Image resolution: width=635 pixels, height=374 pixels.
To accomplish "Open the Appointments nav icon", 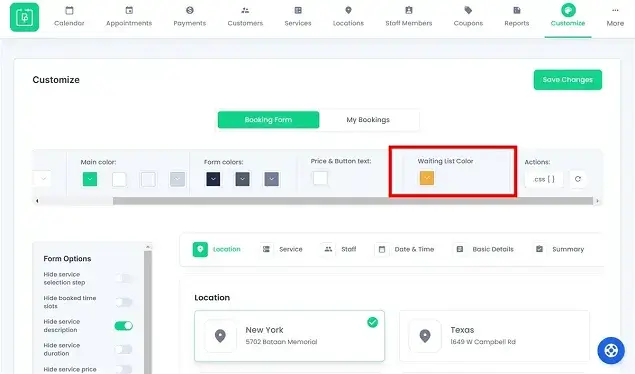I will tap(129, 10).
